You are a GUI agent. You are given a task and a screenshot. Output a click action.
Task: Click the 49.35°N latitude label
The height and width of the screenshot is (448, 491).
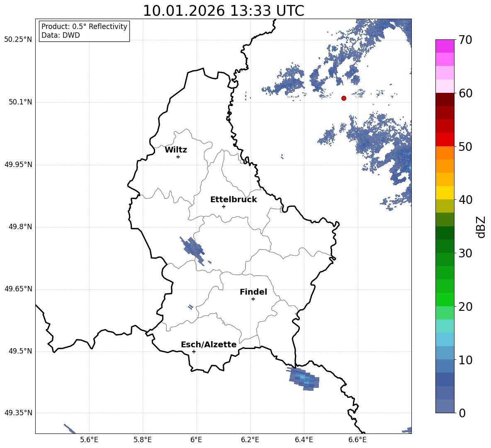pos(18,413)
